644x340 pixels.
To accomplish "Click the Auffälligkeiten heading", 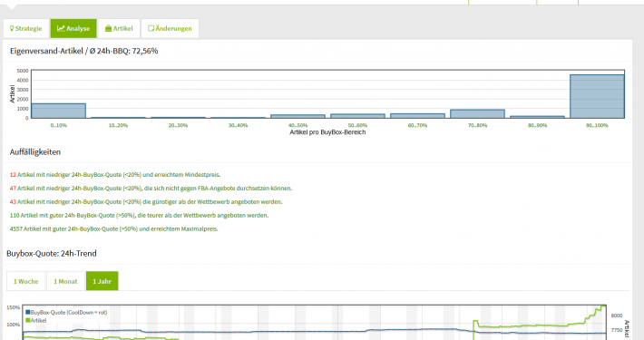I will point(35,152).
